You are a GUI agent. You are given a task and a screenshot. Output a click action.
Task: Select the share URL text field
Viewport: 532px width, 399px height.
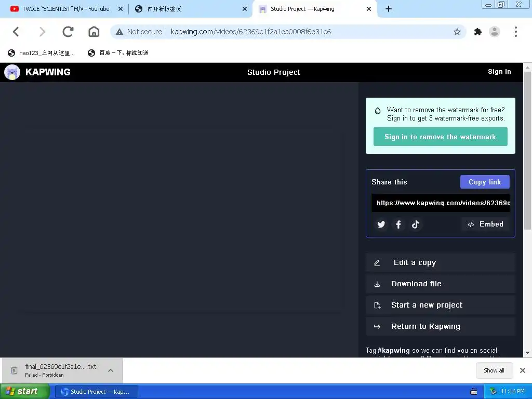coord(440,203)
